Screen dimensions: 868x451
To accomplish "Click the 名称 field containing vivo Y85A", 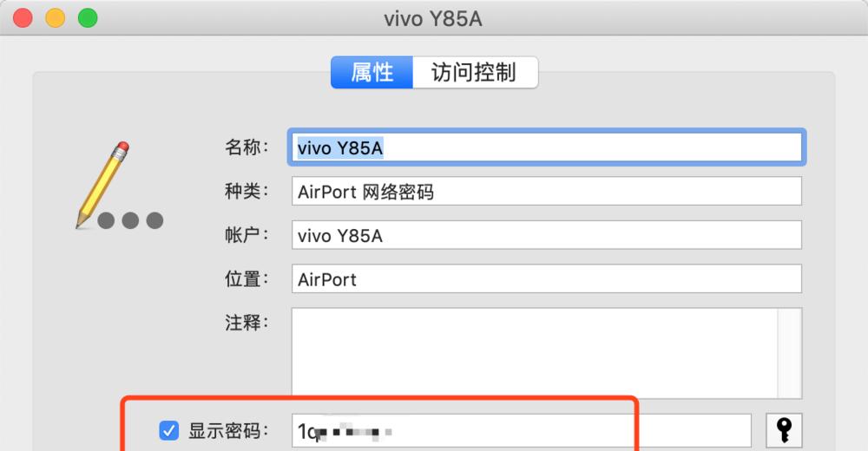I will point(546,147).
